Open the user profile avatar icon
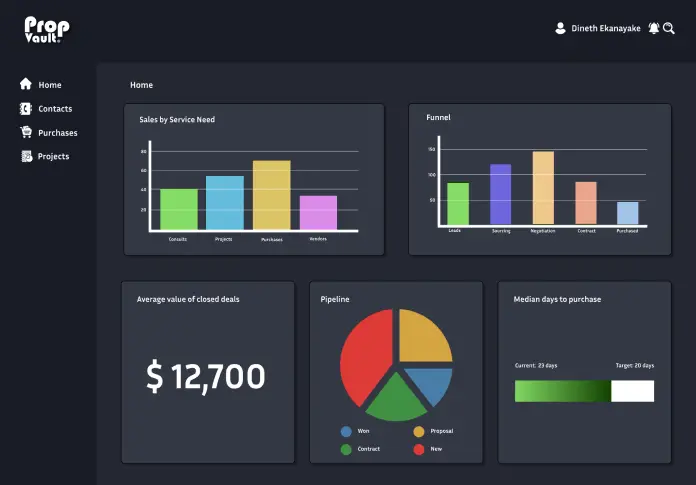696x485 pixels. 560,29
